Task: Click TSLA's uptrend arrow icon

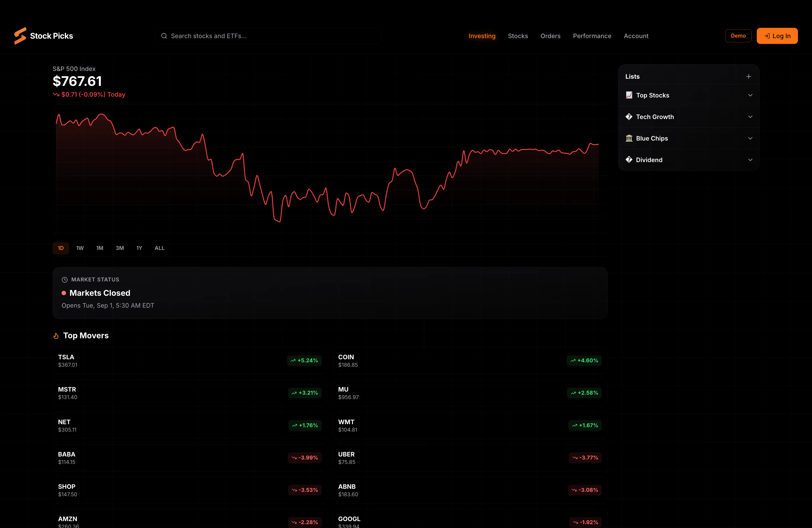Action: (293, 361)
